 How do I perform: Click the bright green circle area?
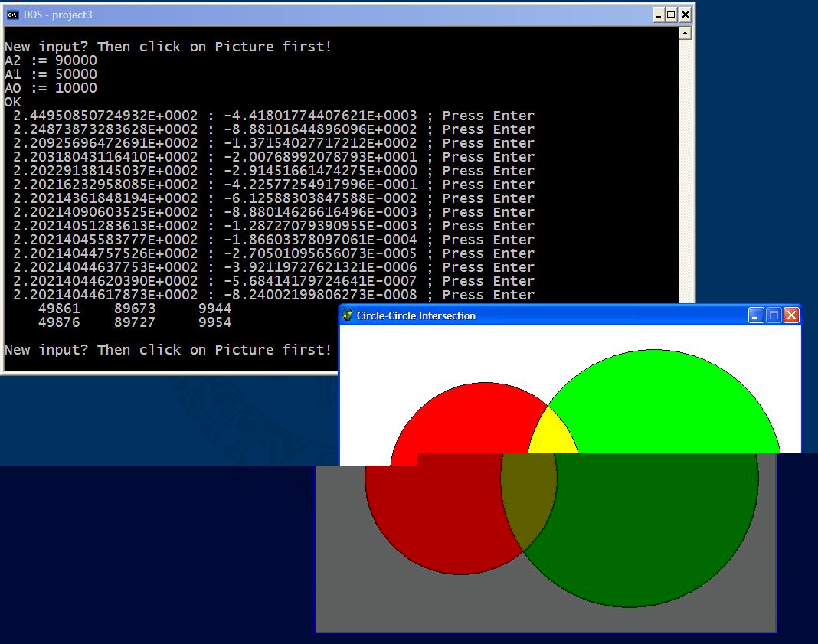pyautogui.click(x=666, y=406)
